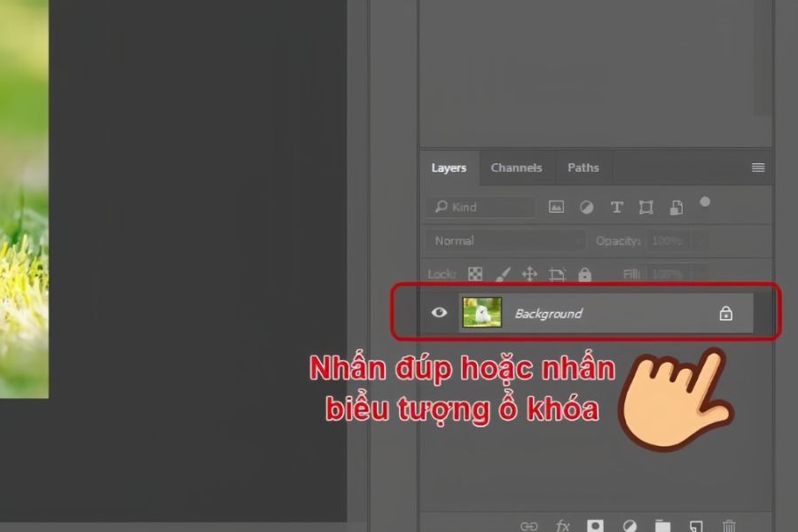
Task: Filter layers by adjustment layers
Action: click(x=586, y=207)
